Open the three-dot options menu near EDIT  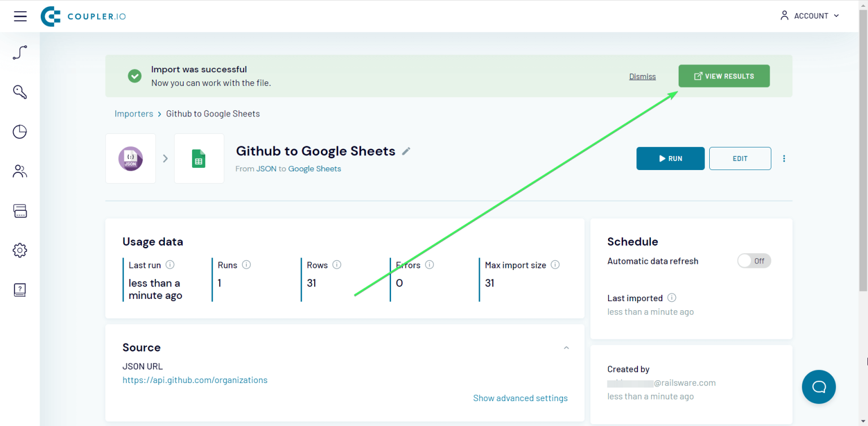784,158
